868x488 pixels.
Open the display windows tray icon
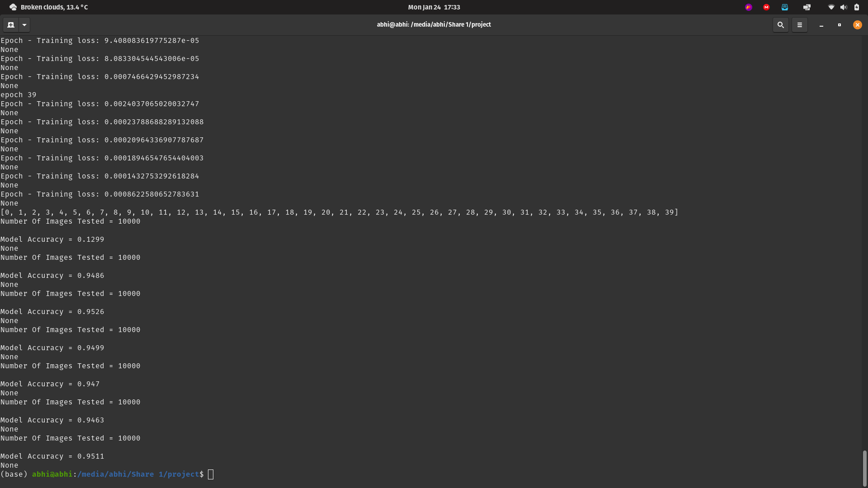807,7
